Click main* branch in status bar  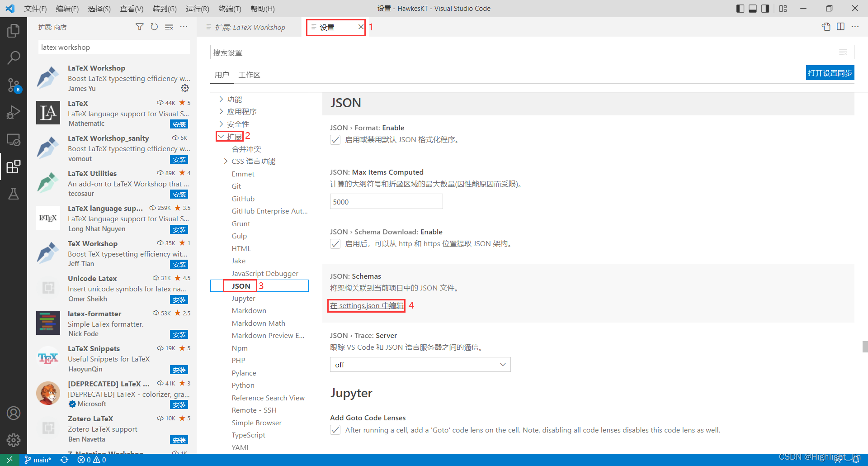[38, 460]
